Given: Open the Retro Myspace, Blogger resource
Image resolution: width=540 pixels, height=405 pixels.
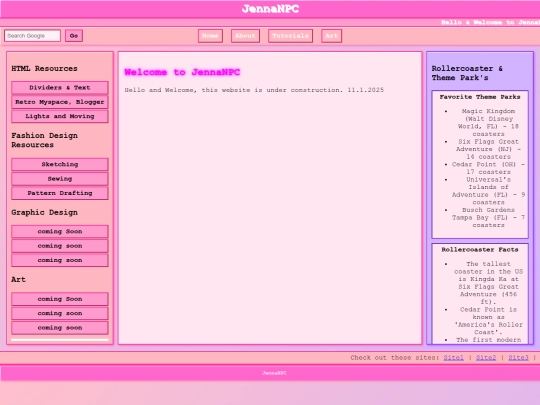Looking at the screenshot, I should [60, 102].
